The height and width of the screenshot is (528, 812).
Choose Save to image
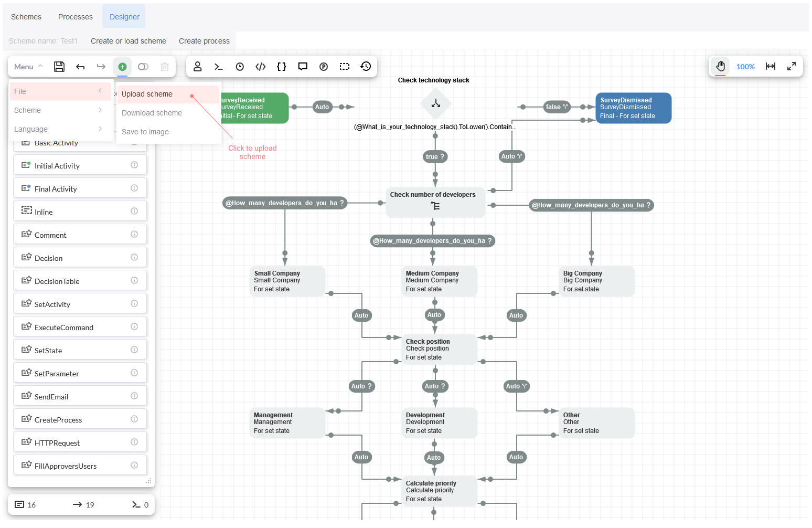167,132
